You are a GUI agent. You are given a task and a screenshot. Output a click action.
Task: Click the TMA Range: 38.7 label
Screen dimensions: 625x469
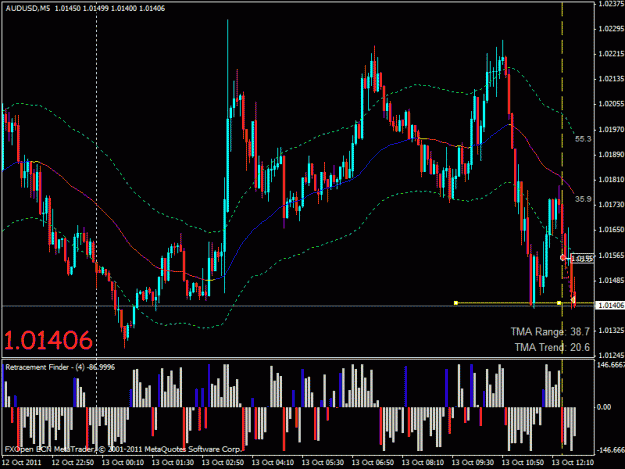550,332
